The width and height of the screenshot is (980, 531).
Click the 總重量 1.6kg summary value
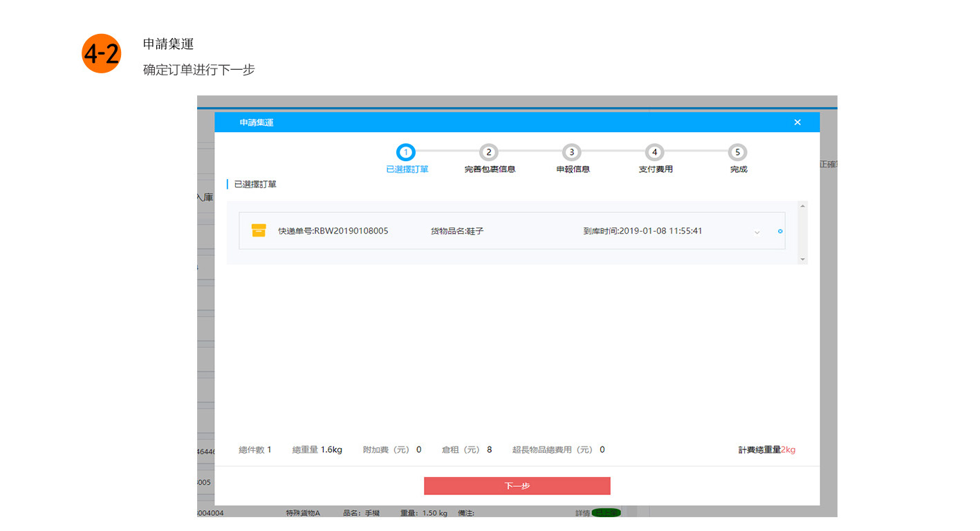pos(331,449)
